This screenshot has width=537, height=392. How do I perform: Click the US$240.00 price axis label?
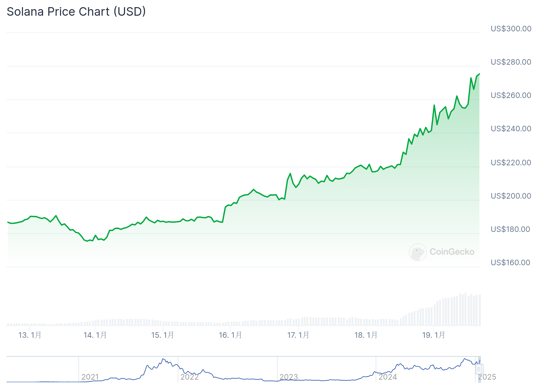(x=511, y=129)
